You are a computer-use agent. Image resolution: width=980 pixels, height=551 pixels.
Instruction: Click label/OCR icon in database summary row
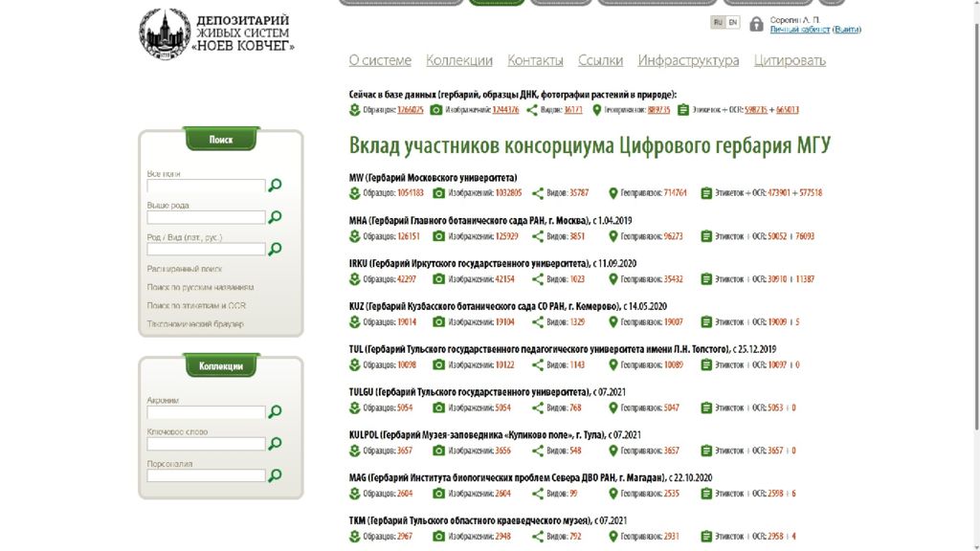(x=683, y=110)
